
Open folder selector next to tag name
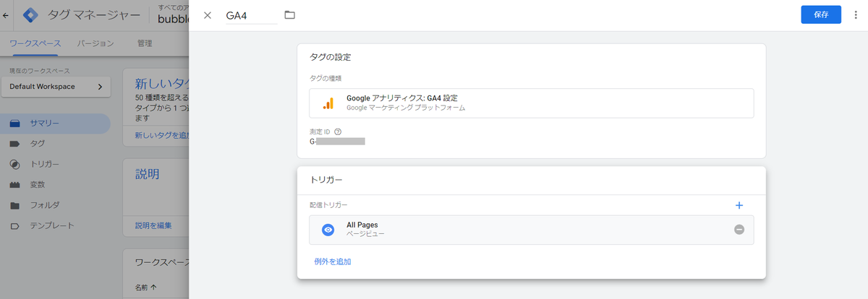pos(290,15)
